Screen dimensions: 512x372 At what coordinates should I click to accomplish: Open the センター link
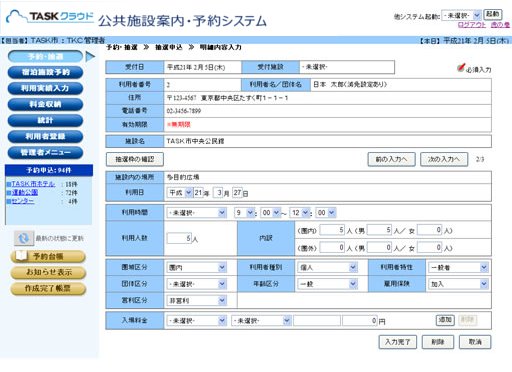coord(23,201)
